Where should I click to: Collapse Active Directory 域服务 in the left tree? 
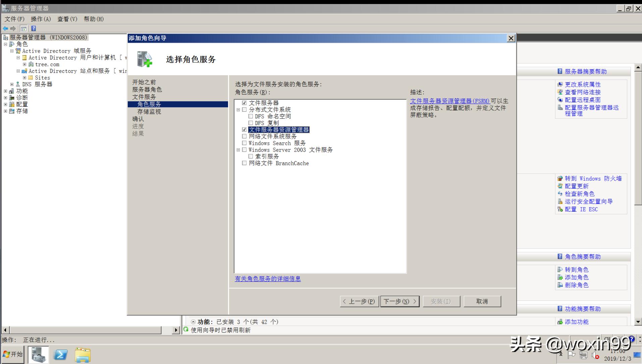pyautogui.click(x=12, y=51)
